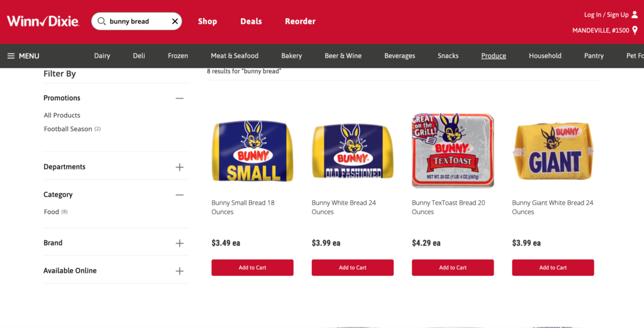Open the Bunny Giant bread image

pos(553,151)
